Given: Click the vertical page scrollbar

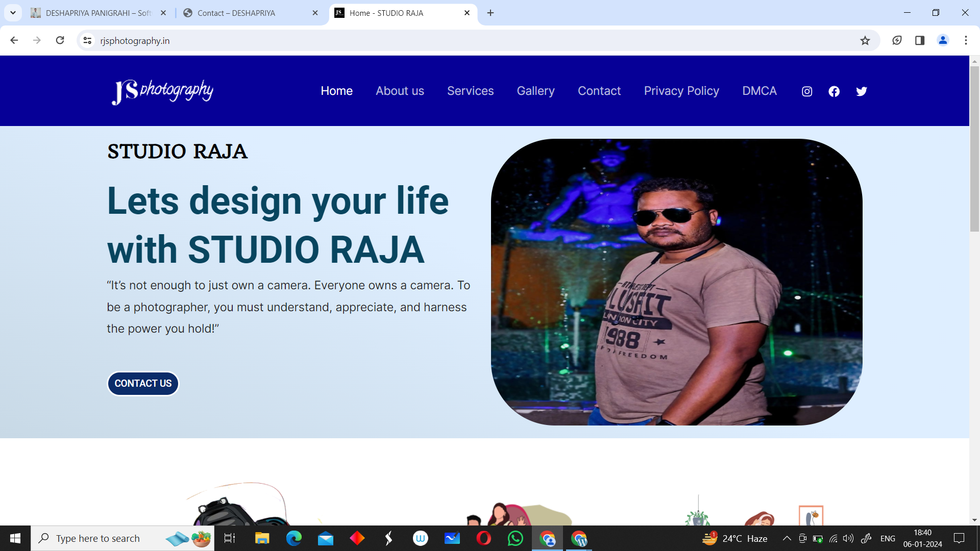Looking at the screenshot, I should coord(974,148).
